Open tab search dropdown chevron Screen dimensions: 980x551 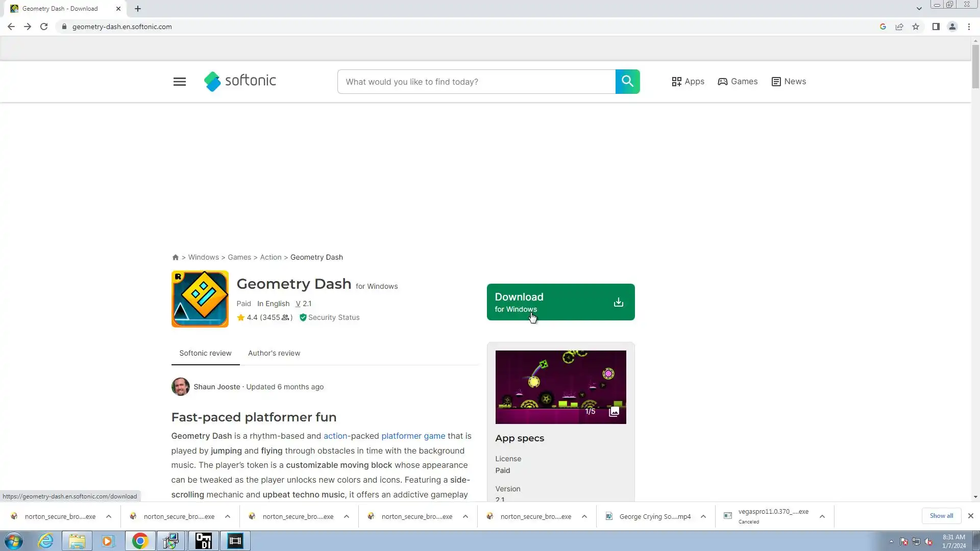(x=919, y=9)
